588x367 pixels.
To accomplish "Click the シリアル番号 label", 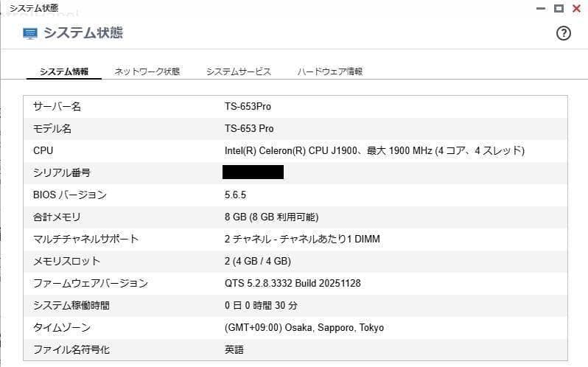I will pos(62,173).
